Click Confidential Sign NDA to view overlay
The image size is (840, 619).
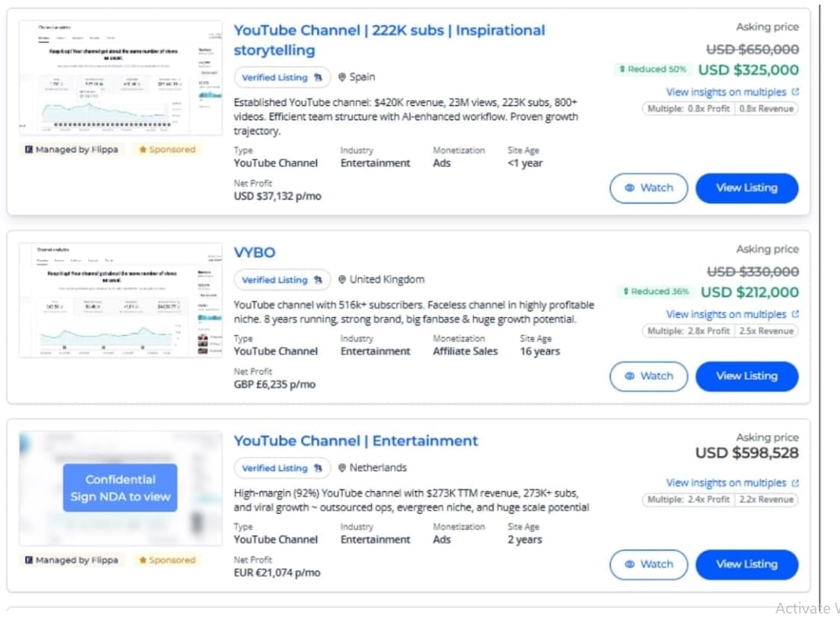pyautogui.click(x=120, y=488)
